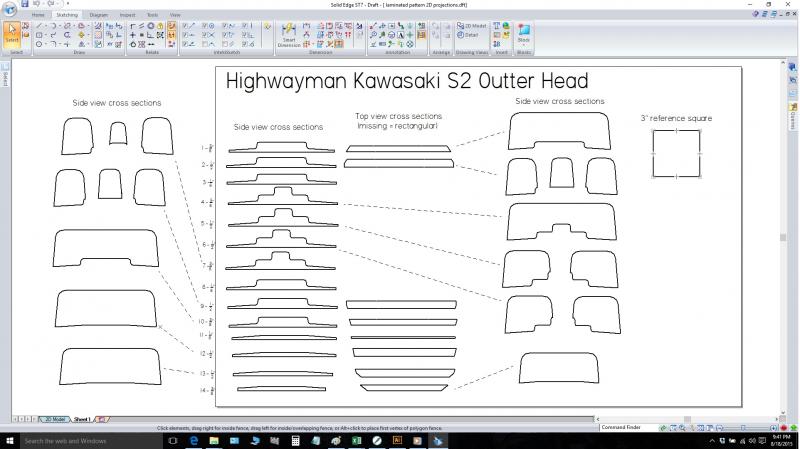This screenshot has width=800, height=449.
Task: Click the large Select tool button
Action: coord(12,34)
